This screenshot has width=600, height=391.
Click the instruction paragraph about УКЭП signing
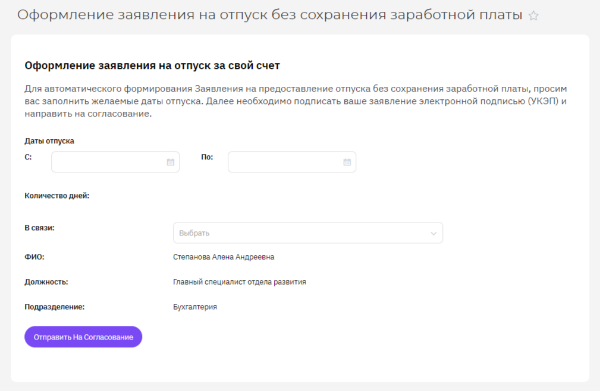point(295,101)
